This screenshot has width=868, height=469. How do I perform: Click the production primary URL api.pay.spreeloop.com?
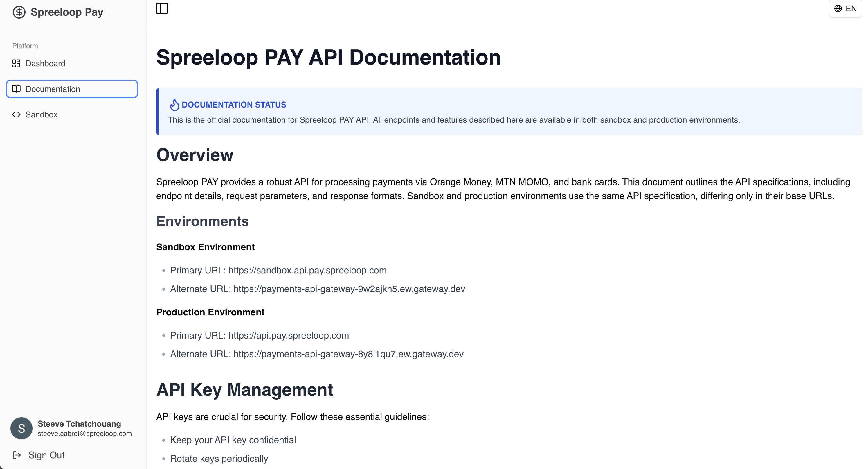point(289,336)
